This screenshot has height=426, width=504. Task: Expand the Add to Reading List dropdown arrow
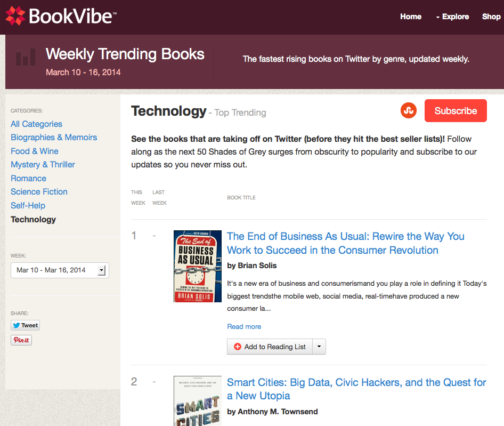point(319,347)
